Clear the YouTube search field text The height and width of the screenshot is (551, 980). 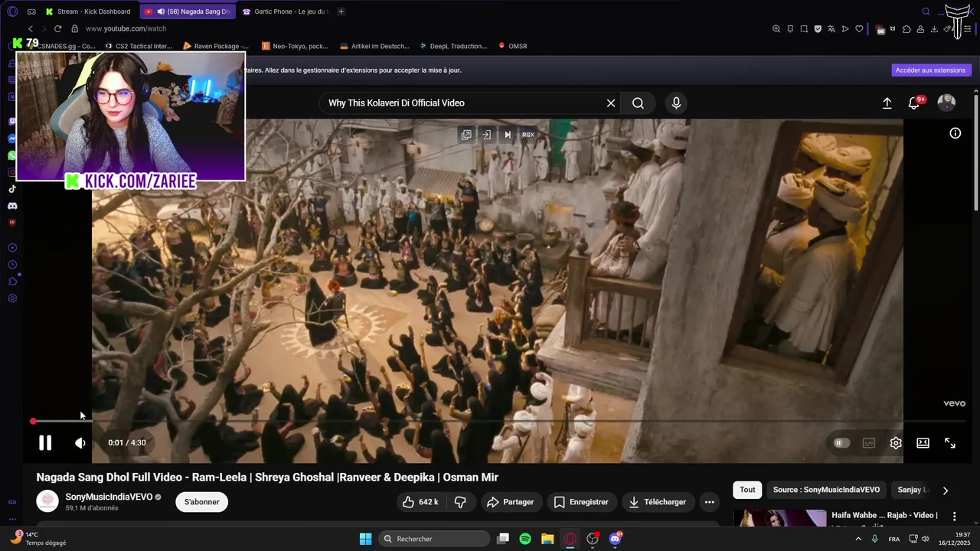(611, 103)
